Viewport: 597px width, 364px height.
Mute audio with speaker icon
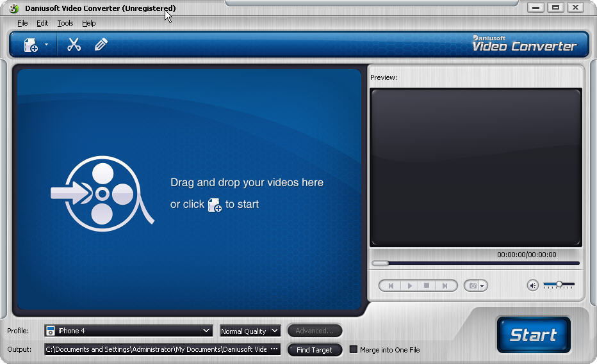(533, 285)
